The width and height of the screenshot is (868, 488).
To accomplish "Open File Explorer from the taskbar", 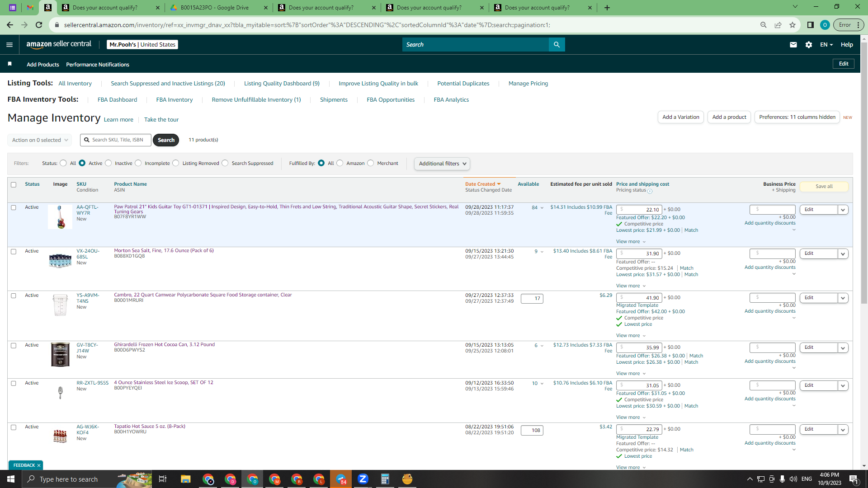I will [x=186, y=479].
